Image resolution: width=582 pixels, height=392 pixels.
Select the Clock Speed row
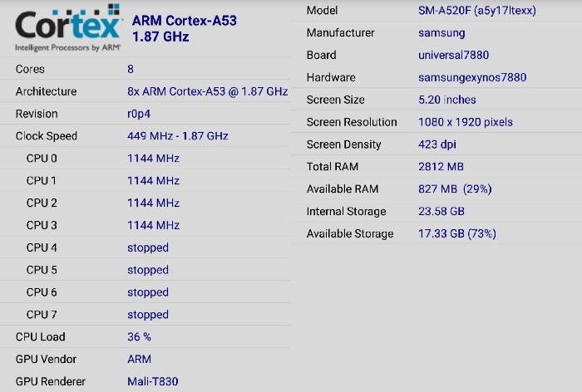[145, 135]
